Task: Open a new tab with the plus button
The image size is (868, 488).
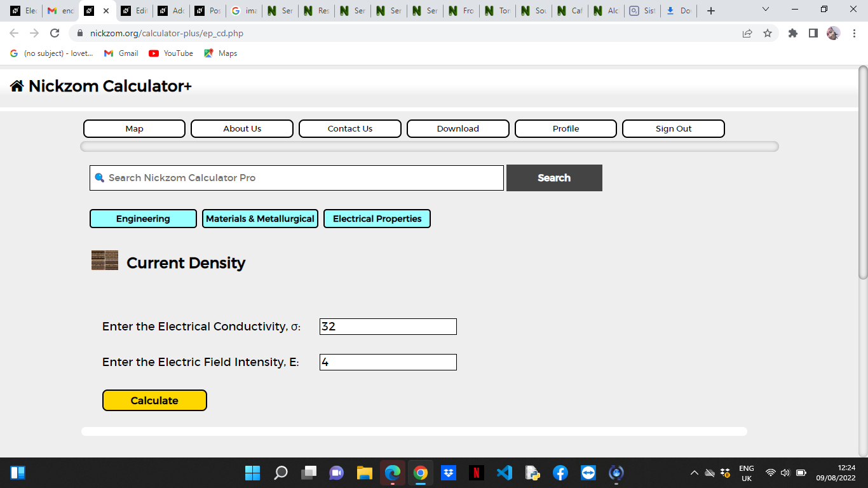Action: coord(711,11)
